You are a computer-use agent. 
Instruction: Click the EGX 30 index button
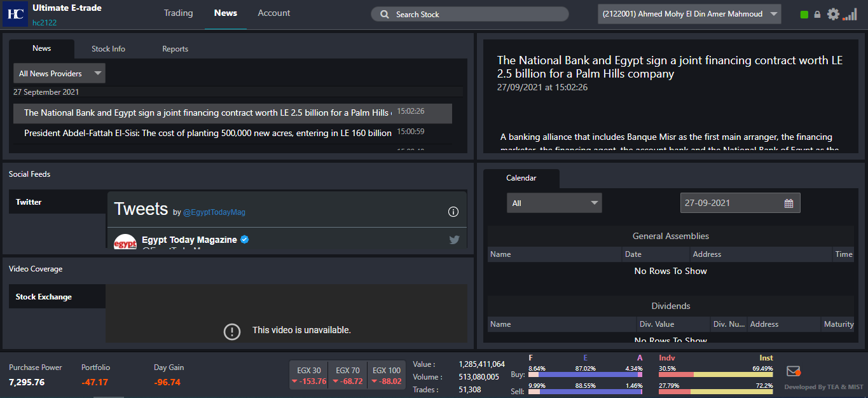309,375
